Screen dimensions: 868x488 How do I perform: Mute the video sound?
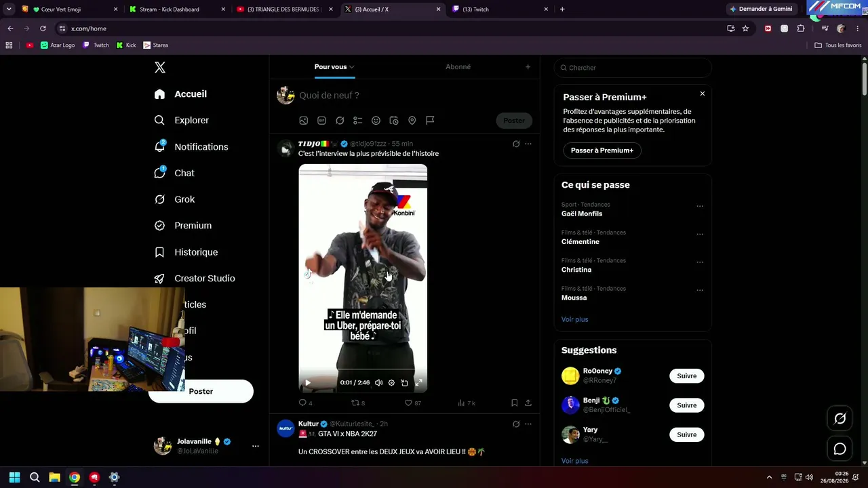[378, 383]
